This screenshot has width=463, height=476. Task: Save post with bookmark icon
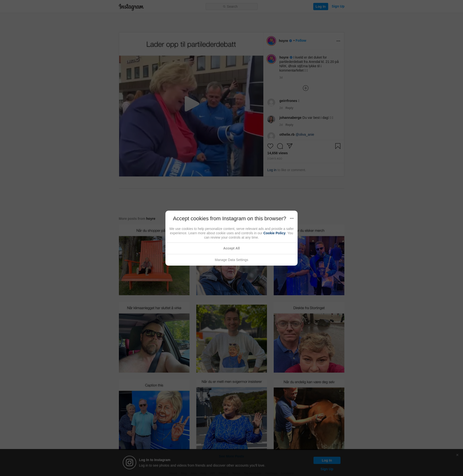click(338, 146)
